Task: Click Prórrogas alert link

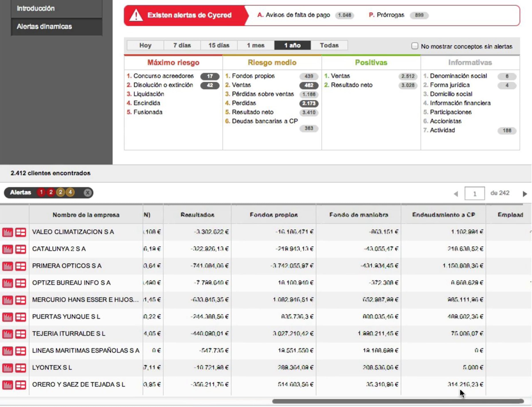Action: click(x=390, y=15)
